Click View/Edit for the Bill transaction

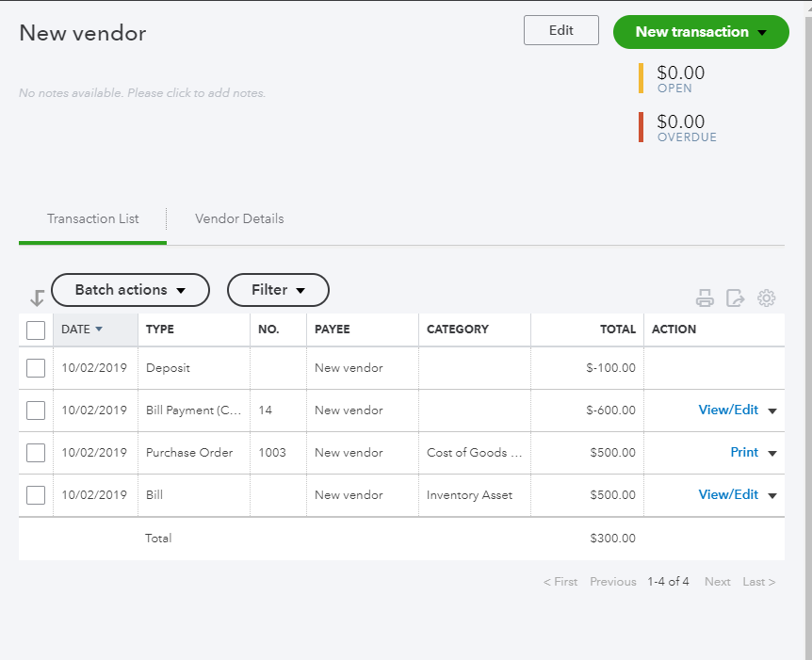728,495
